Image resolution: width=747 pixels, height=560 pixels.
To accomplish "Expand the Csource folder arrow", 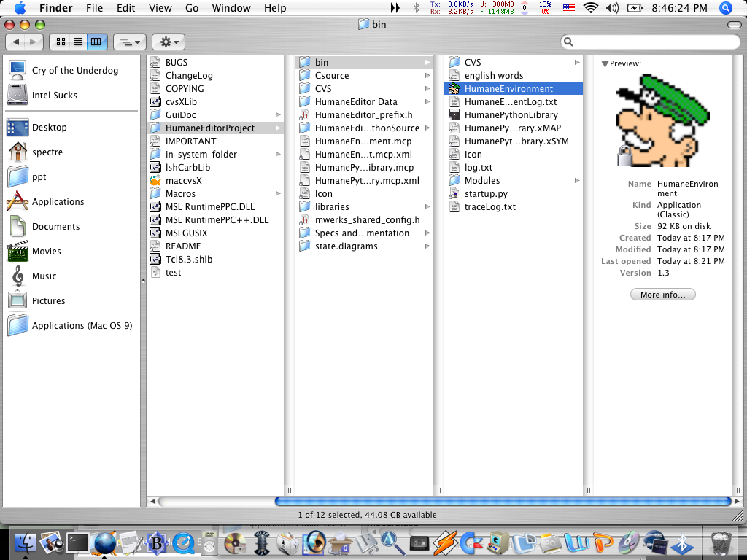I will [x=427, y=76].
